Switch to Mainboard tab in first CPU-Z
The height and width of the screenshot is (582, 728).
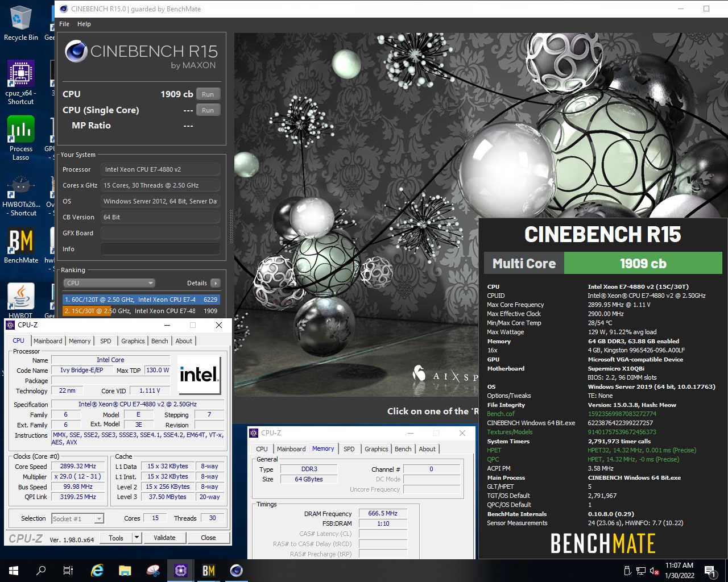[x=48, y=341]
